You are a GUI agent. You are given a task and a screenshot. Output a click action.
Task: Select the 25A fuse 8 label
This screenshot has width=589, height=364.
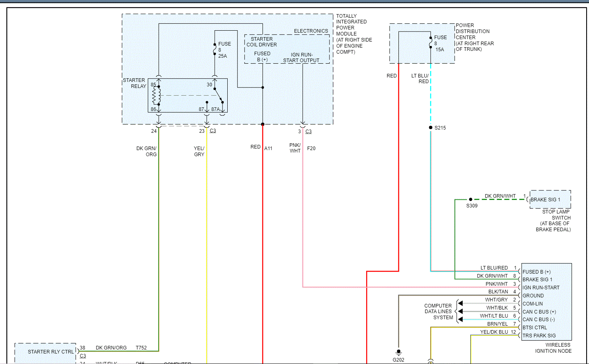coord(224,50)
